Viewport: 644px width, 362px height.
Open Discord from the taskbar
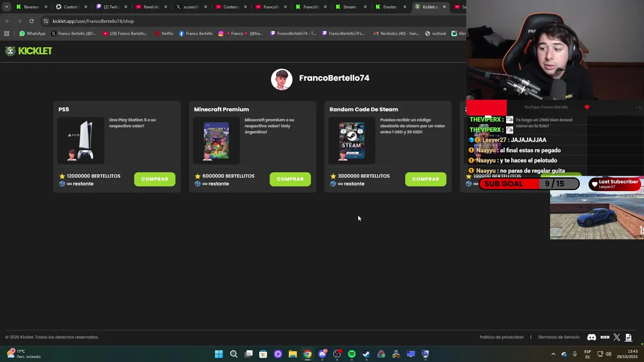click(323, 354)
